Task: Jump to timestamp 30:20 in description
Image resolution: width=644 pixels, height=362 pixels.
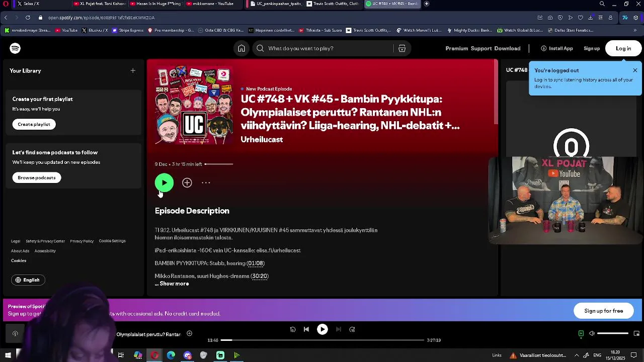Action: pos(260,276)
